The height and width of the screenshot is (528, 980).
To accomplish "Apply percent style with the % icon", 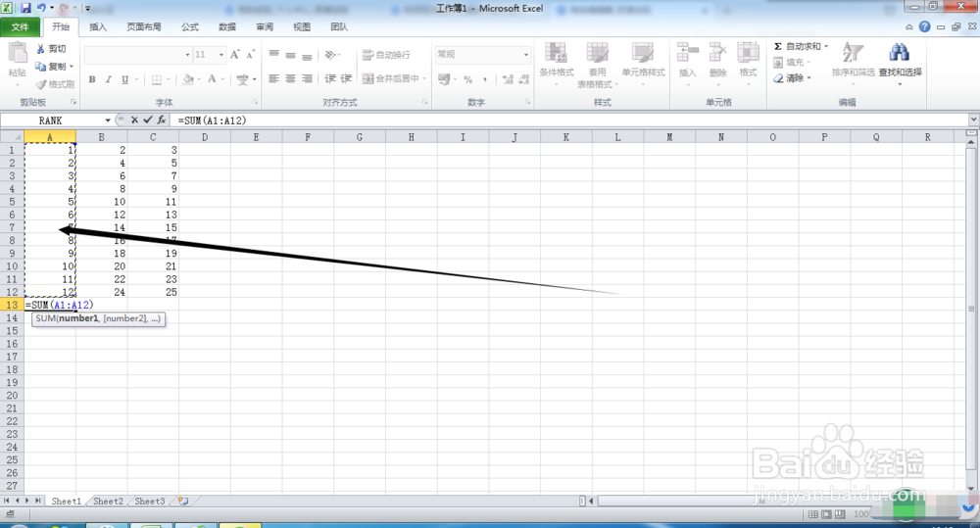I will point(468,79).
